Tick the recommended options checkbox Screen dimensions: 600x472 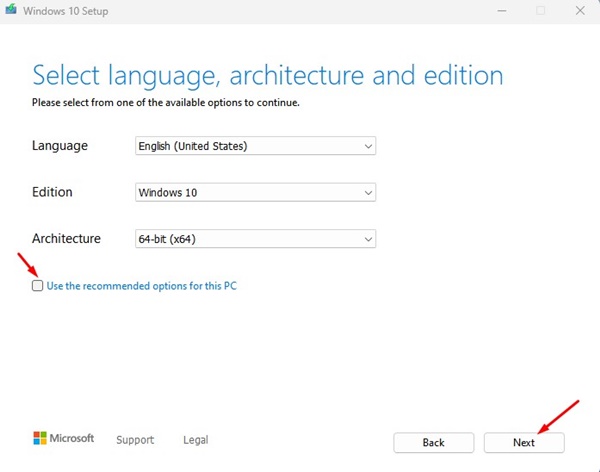point(38,286)
